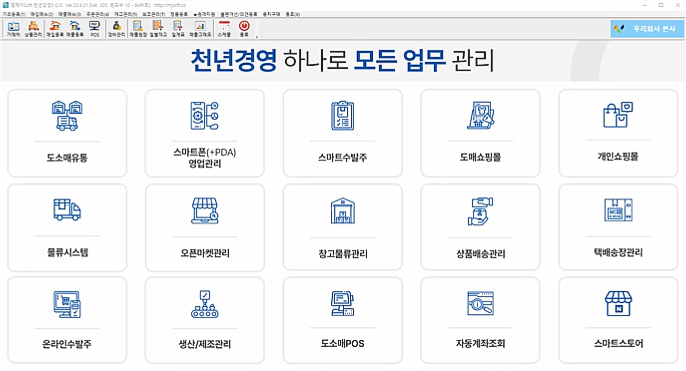Open the 온라인수발주 tile
This screenshot has width=686, height=371.
[x=67, y=320]
